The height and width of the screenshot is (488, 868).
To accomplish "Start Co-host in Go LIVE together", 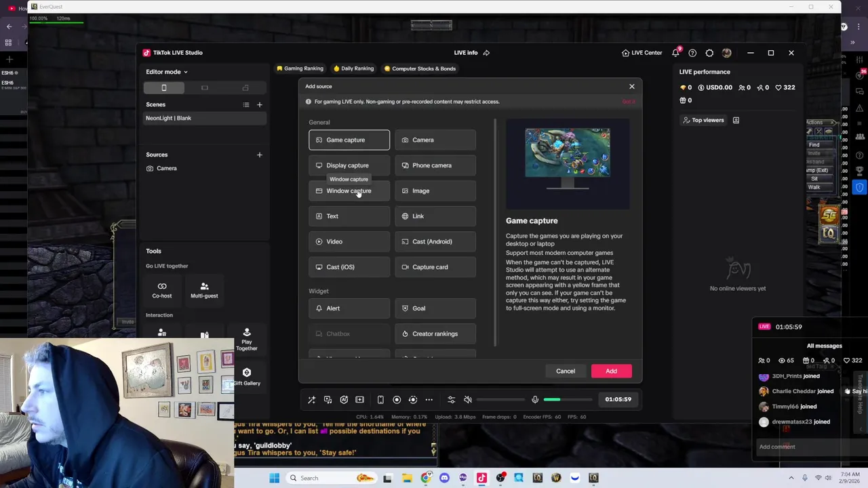I will click(x=162, y=290).
